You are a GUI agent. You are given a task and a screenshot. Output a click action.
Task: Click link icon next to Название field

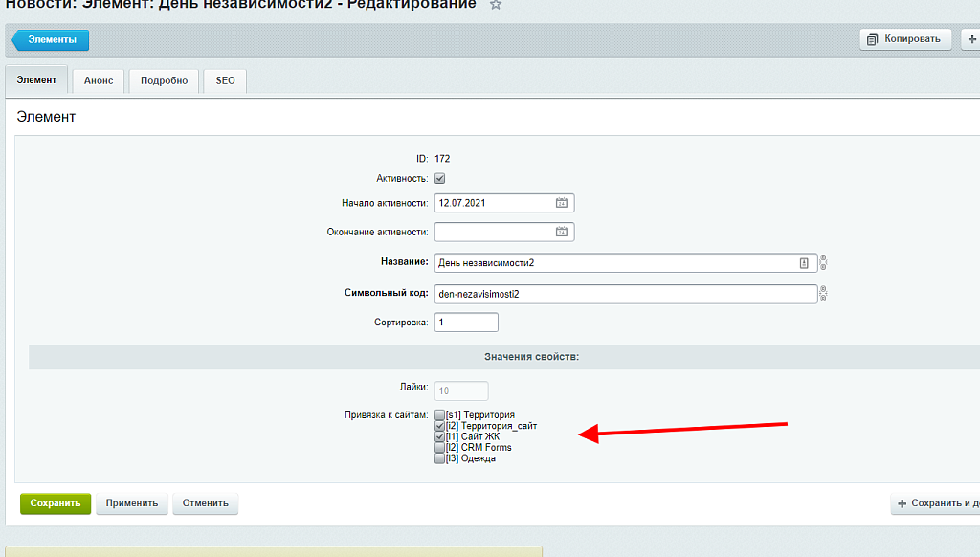[x=823, y=263]
